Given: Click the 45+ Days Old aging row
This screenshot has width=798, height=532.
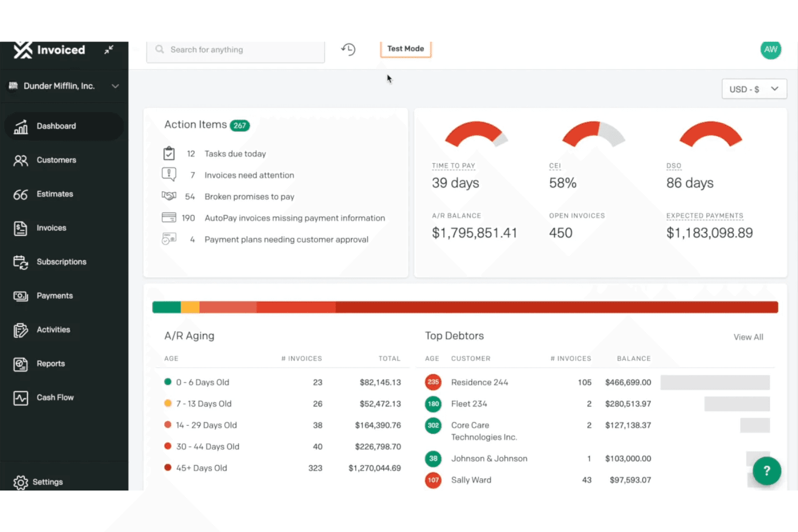Looking at the screenshot, I should click(283, 468).
